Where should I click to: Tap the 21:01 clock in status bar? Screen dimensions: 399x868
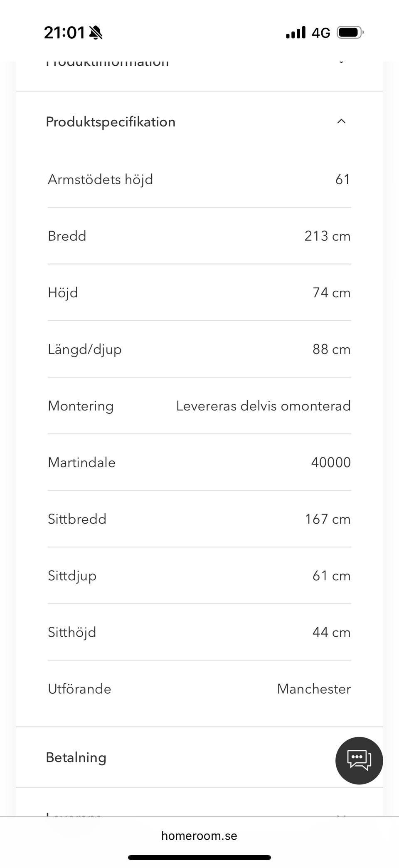point(64,32)
